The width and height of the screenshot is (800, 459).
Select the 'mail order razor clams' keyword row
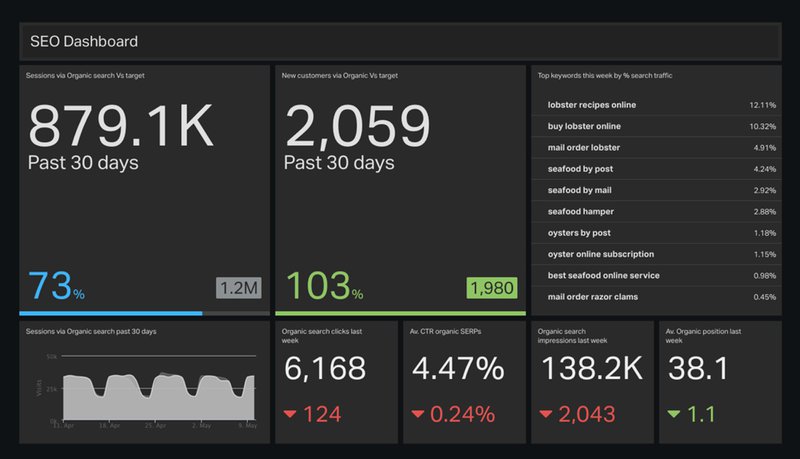click(x=656, y=296)
